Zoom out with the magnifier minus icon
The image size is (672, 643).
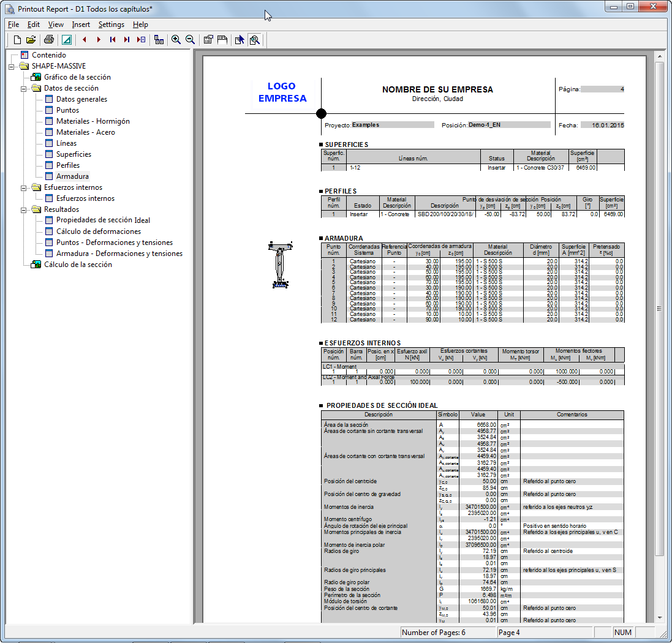click(190, 40)
